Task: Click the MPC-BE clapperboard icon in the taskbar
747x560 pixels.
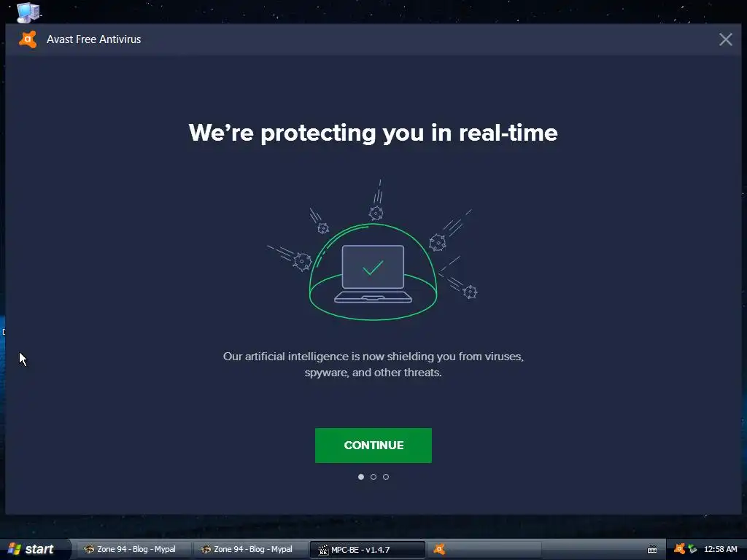Action: click(x=323, y=550)
